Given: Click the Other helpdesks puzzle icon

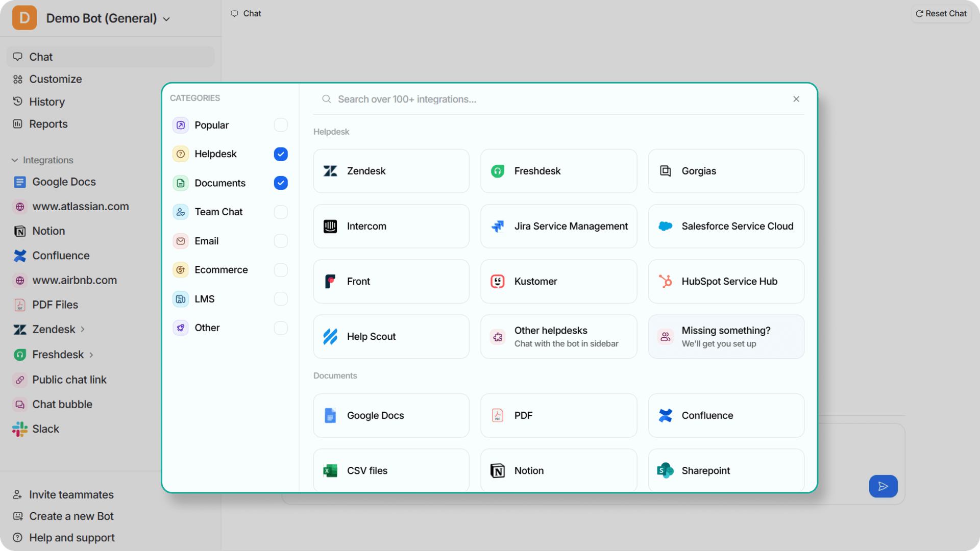Looking at the screenshot, I should point(498,337).
